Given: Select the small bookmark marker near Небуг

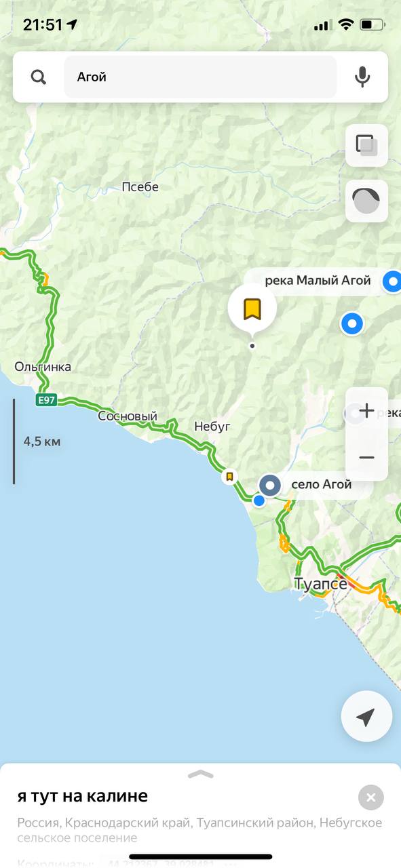Looking at the screenshot, I should click(229, 477).
